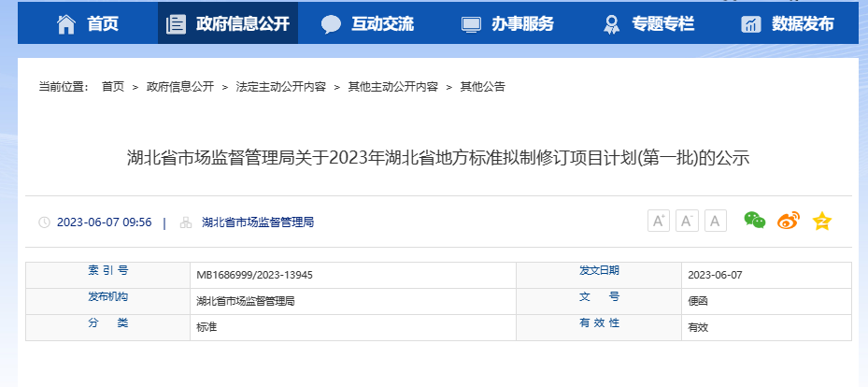Screen dimensions: 868x387
Task: Click the speech bubble icon beside 互动交流
Action: coord(331,23)
